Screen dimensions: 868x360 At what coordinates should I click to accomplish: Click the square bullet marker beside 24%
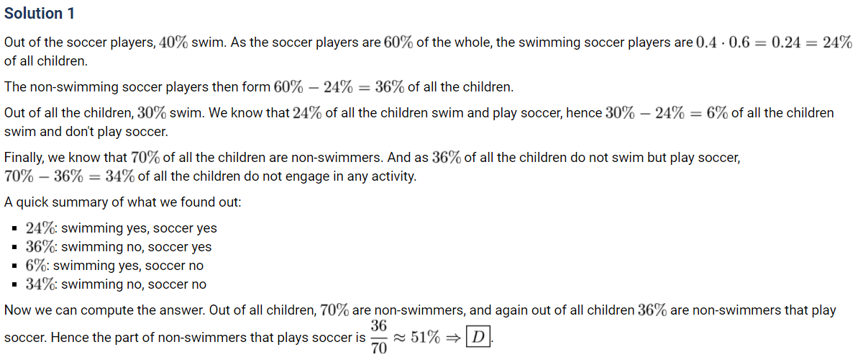[x=15, y=229]
